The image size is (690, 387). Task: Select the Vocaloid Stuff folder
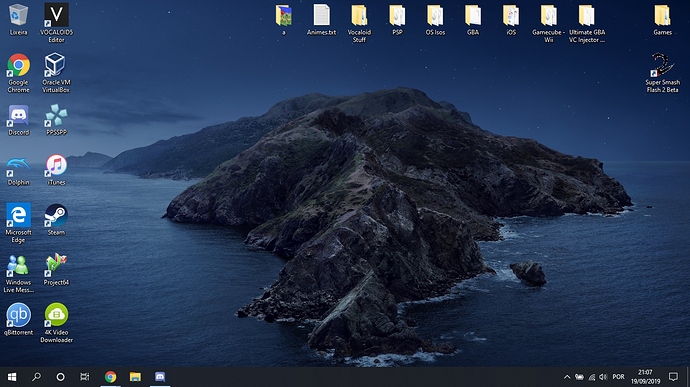coord(359,23)
